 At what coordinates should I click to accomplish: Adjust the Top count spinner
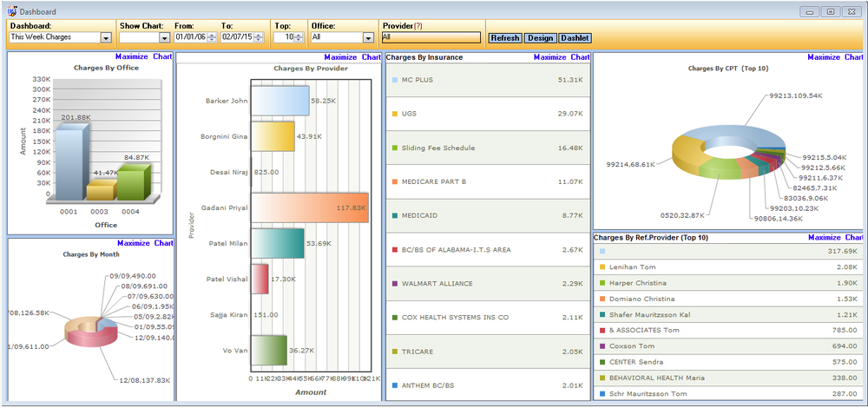click(299, 38)
